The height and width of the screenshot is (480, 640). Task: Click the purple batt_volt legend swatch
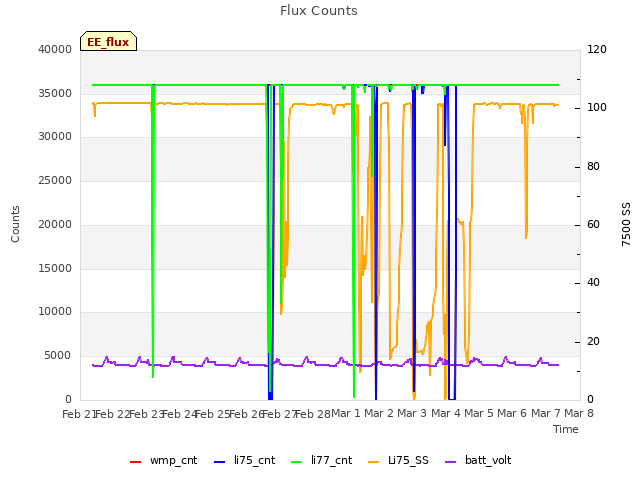click(450, 462)
